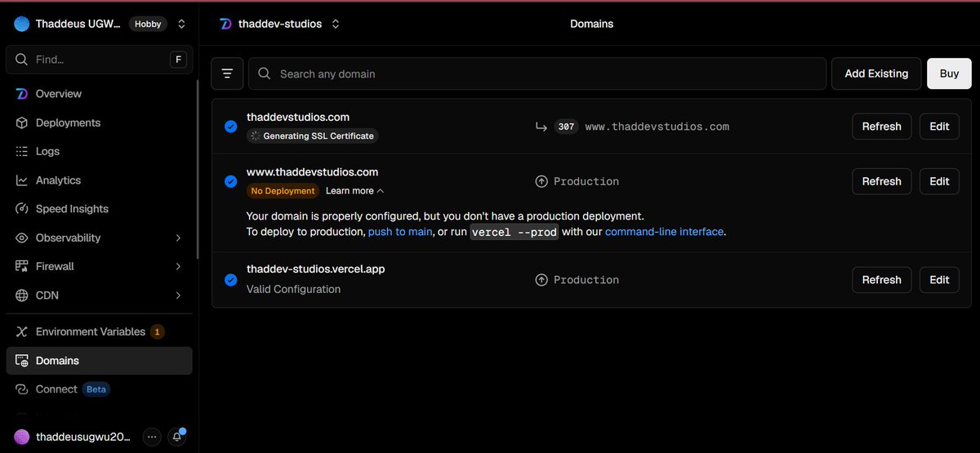The width and height of the screenshot is (980, 453).
Task: Click the CDN globe icon
Action: pos(21,295)
